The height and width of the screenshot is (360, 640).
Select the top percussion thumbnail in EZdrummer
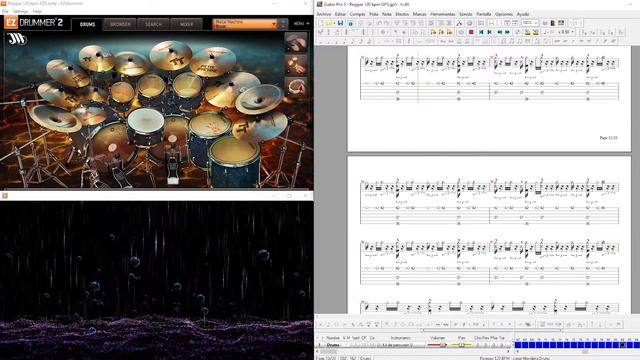click(x=296, y=42)
